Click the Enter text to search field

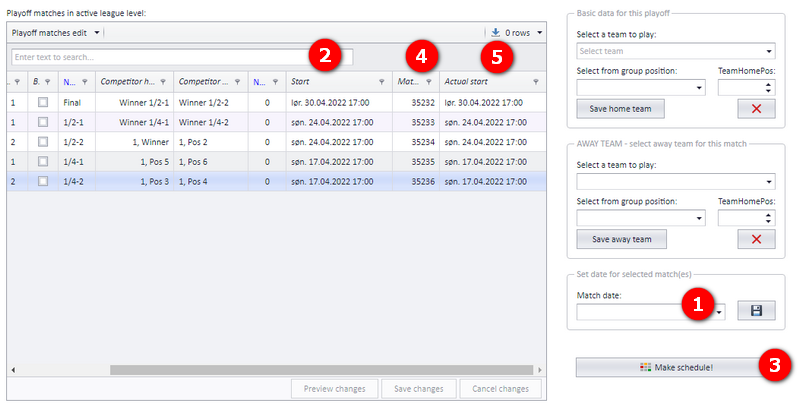(x=182, y=57)
